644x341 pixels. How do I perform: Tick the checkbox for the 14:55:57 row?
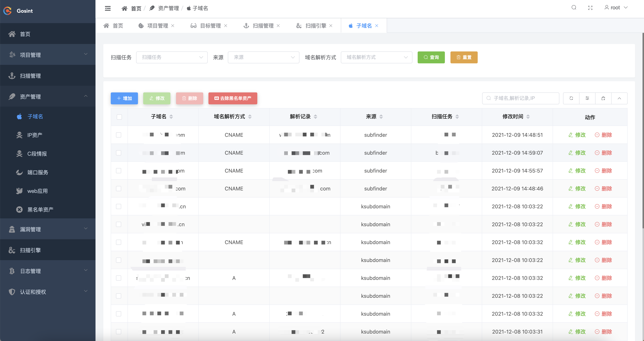119,171
